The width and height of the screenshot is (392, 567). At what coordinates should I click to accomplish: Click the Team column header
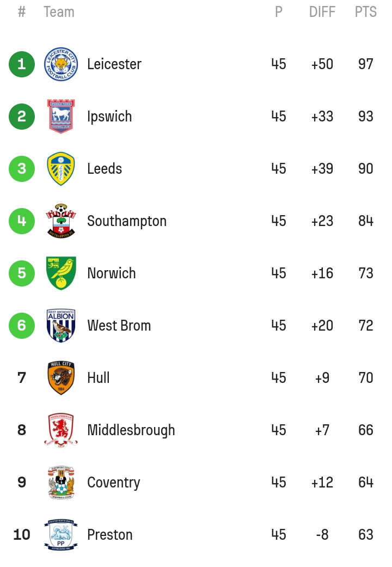[x=59, y=12]
